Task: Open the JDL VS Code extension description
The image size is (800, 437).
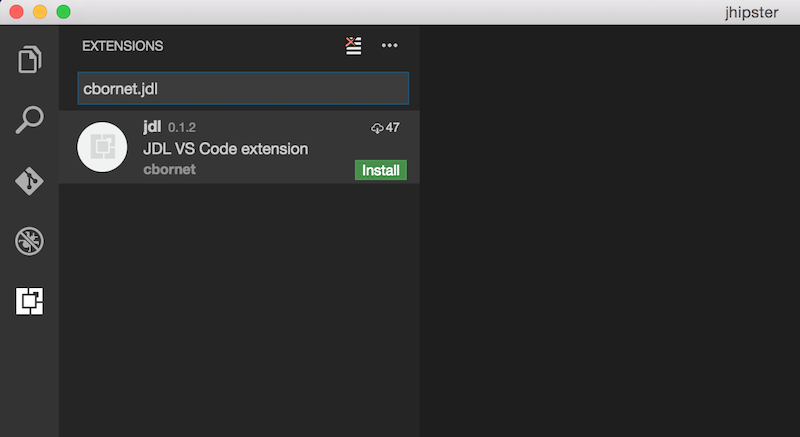Action: 225,149
